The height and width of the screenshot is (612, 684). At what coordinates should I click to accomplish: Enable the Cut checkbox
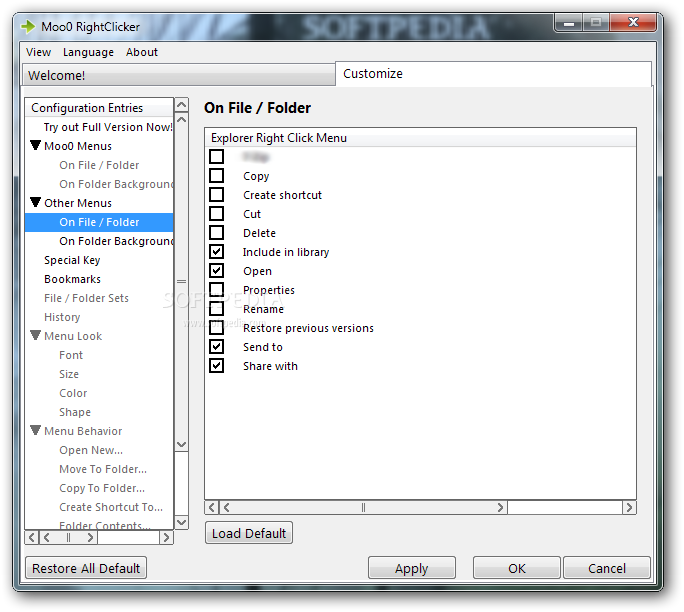(216, 213)
